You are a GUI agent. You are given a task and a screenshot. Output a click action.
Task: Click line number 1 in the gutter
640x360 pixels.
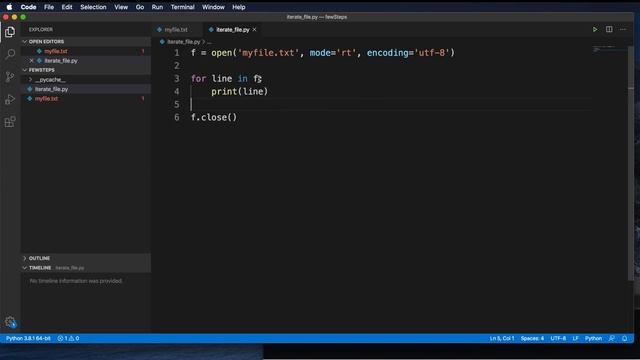pos(177,53)
